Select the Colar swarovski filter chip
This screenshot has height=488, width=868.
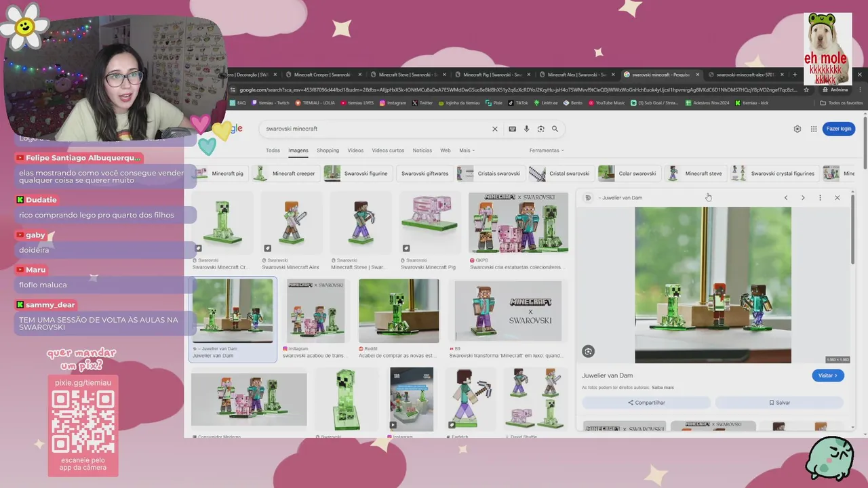[x=629, y=174]
